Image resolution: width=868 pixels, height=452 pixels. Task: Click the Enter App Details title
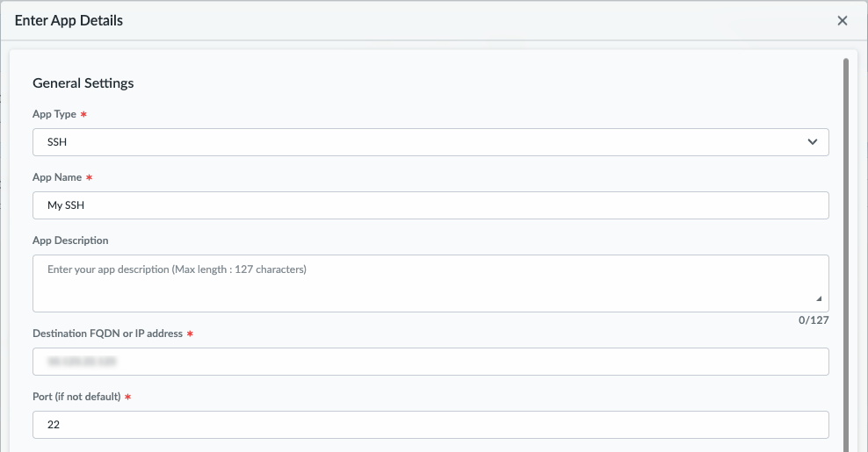pos(69,20)
